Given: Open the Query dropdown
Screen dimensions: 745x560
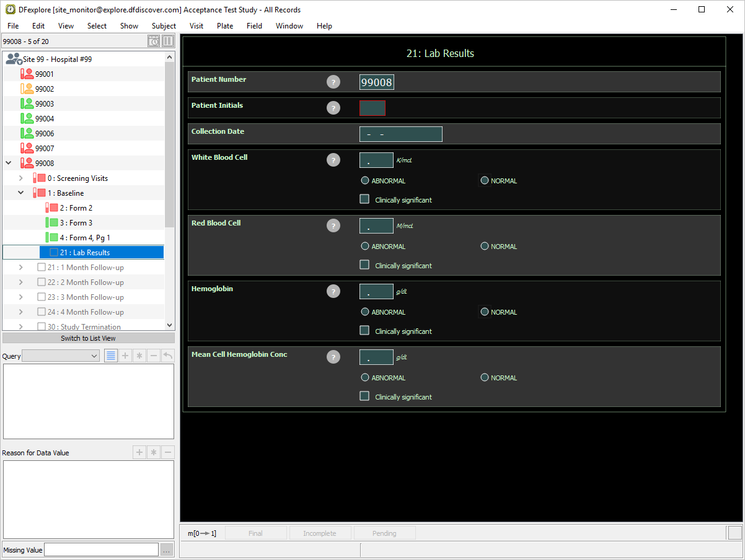Looking at the screenshot, I should [61, 356].
